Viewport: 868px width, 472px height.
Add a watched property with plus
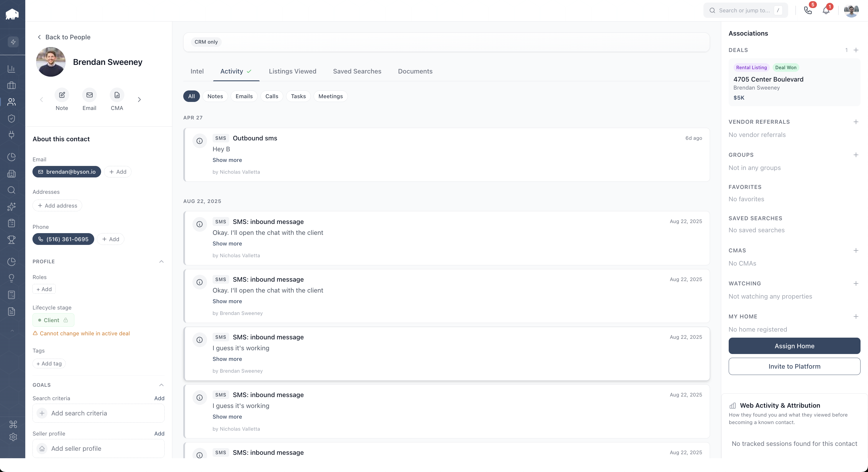[856, 283]
